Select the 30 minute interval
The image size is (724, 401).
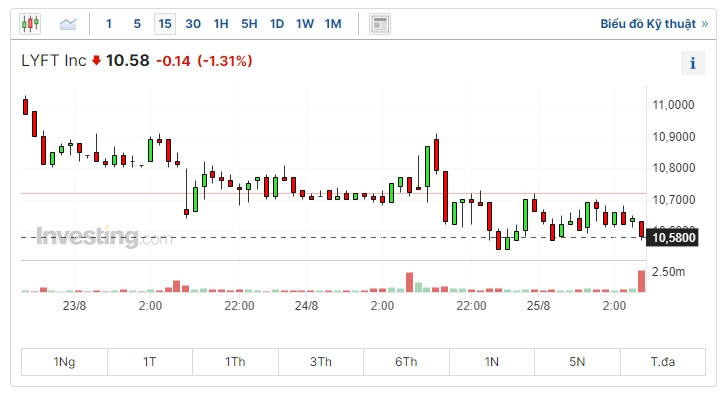coord(193,24)
